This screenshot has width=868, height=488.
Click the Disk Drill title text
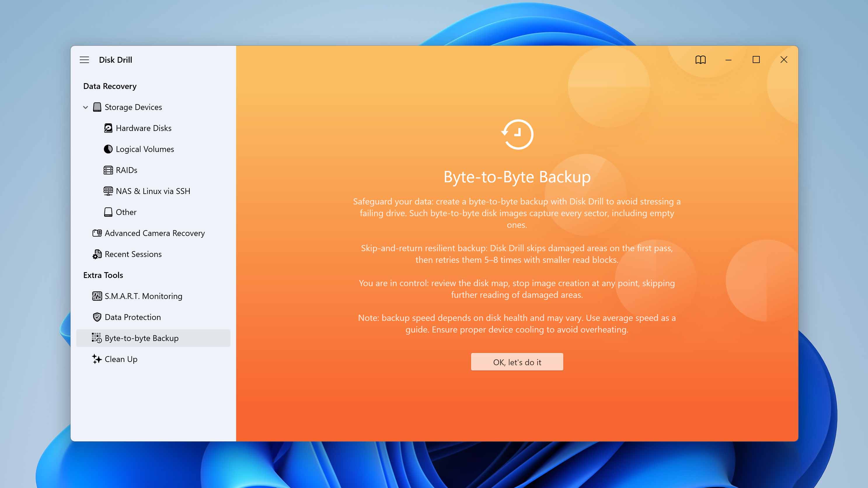pyautogui.click(x=116, y=60)
